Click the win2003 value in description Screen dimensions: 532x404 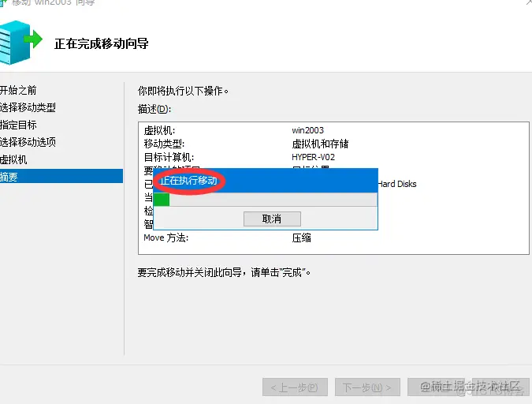(307, 130)
